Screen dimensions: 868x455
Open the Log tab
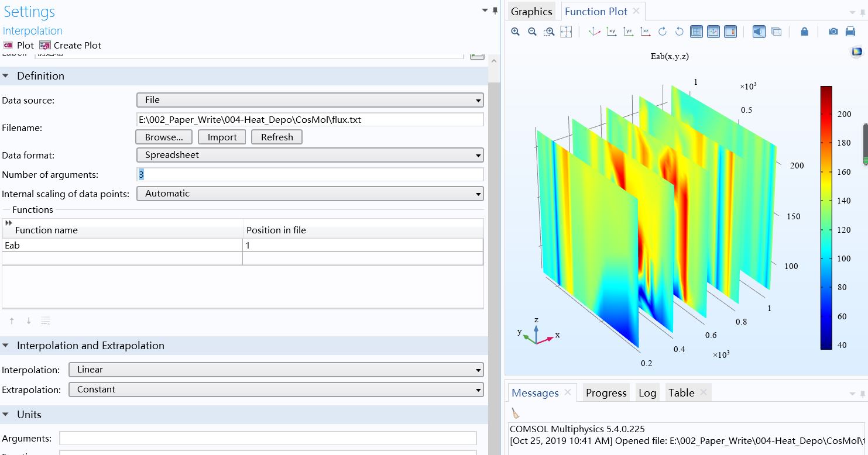pyautogui.click(x=647, y=393)
